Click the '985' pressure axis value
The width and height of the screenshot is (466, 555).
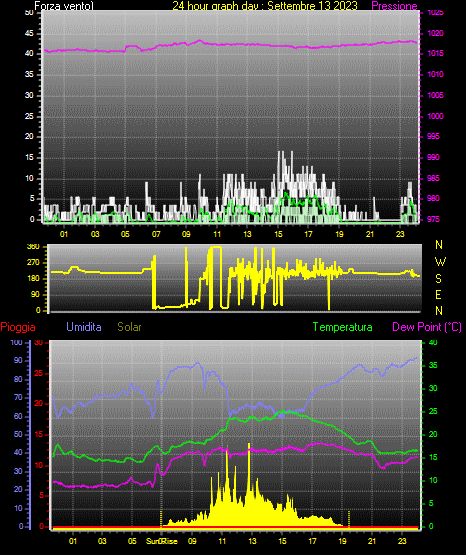tap(433, 178)
